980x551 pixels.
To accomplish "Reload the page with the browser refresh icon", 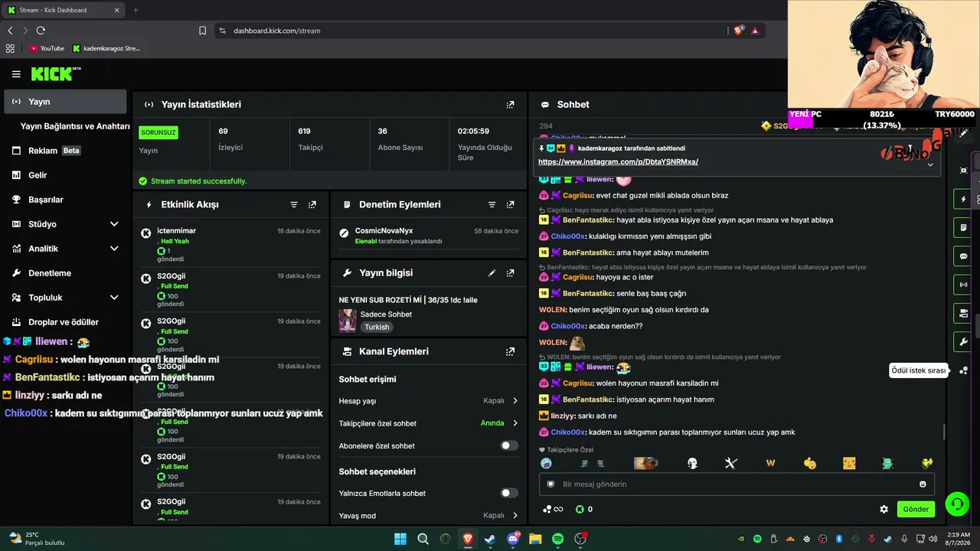I will (41, 31).
